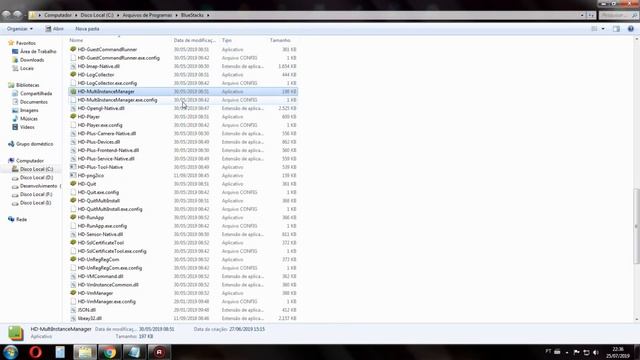Screen dimensions: 640x360
Task: Toggle the preview pane icon
Action: [616, 29]
